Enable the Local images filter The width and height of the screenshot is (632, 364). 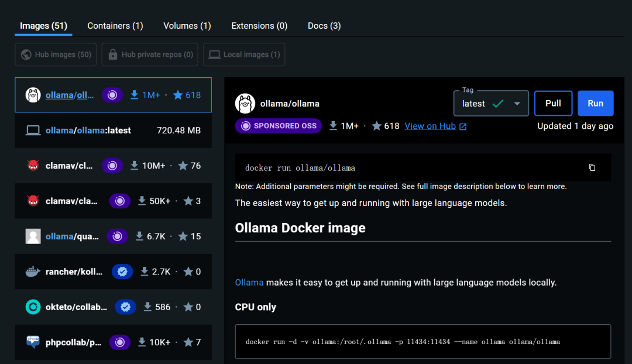pos(244,54)
